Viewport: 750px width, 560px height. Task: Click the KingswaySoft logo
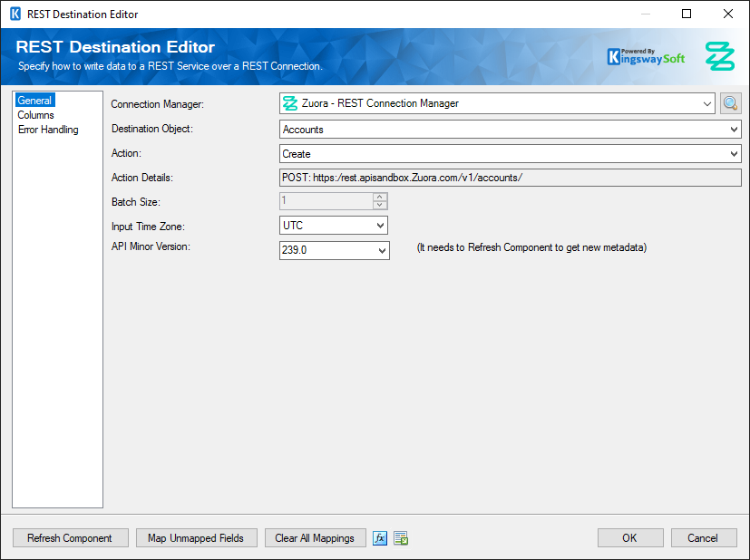(646, 57)
